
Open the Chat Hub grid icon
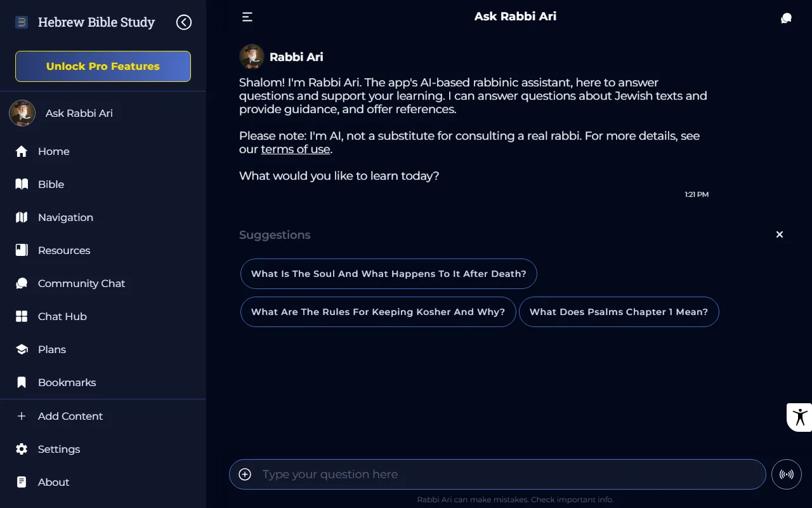point(21,316)
